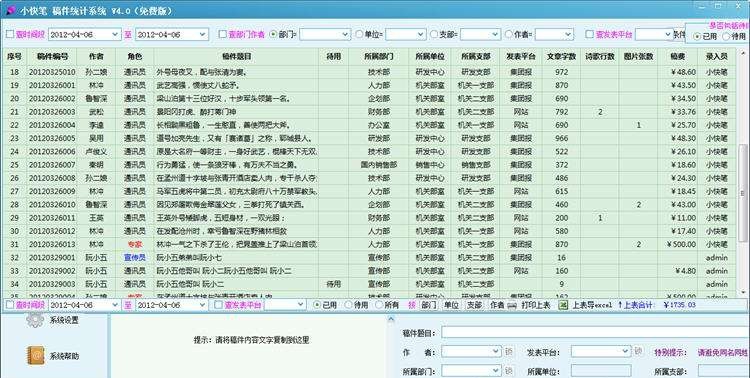This screenshot has height=378, width=750.
Task: Click the app logo icon in title bar
Action: pos(10,11)
